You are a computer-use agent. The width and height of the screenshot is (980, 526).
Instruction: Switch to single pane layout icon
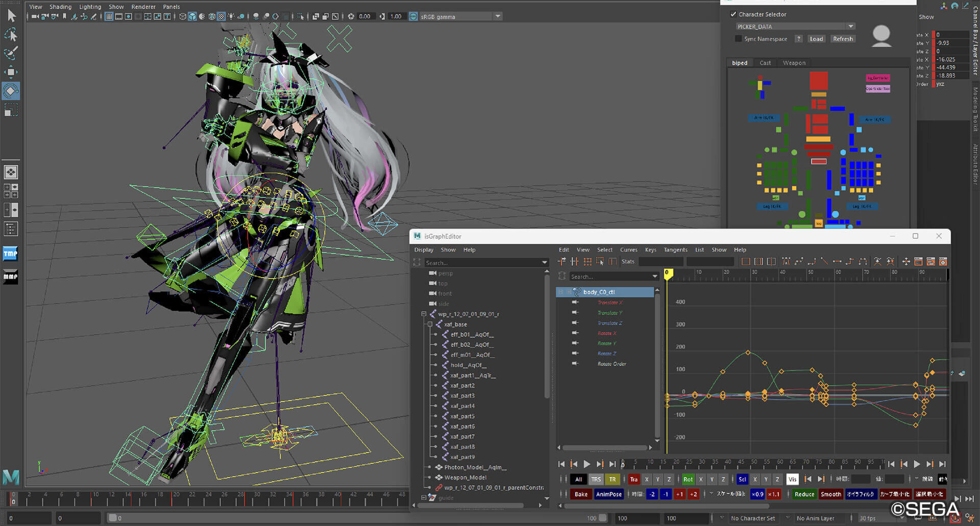[x=11, y=172]
